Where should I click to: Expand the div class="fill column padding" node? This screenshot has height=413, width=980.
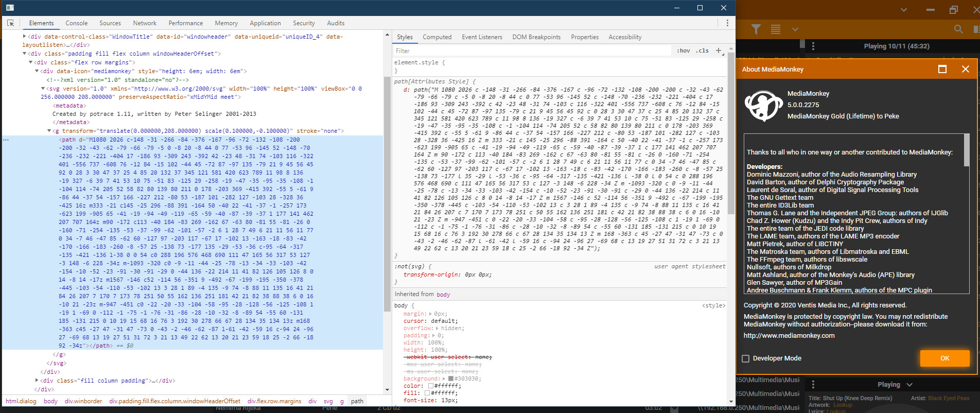pos(37,381)
